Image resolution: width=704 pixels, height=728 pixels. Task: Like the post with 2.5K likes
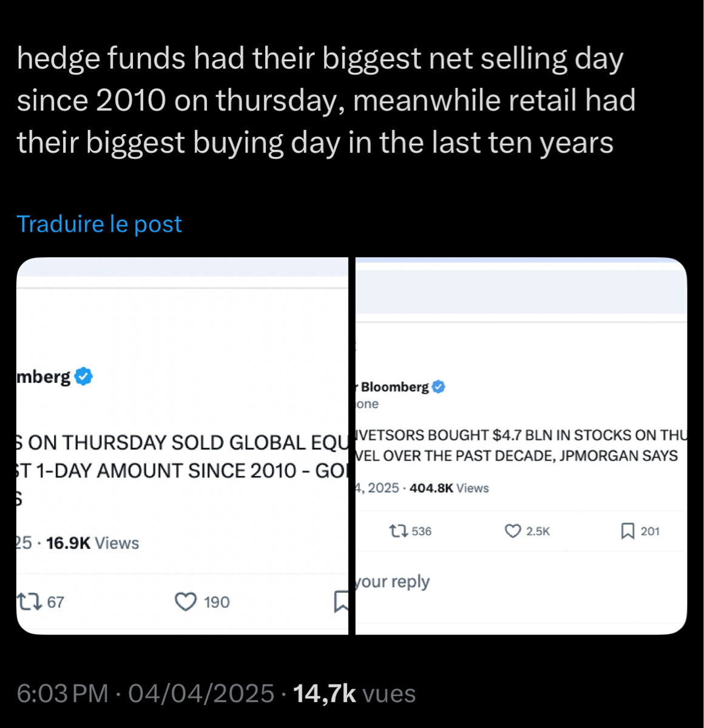click(x=513, y=531)
